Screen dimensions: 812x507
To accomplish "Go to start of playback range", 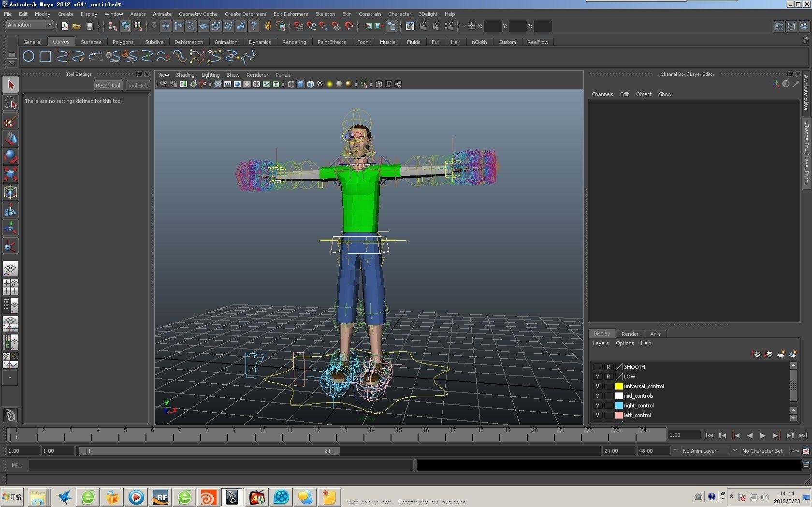I will click(709, 435).
